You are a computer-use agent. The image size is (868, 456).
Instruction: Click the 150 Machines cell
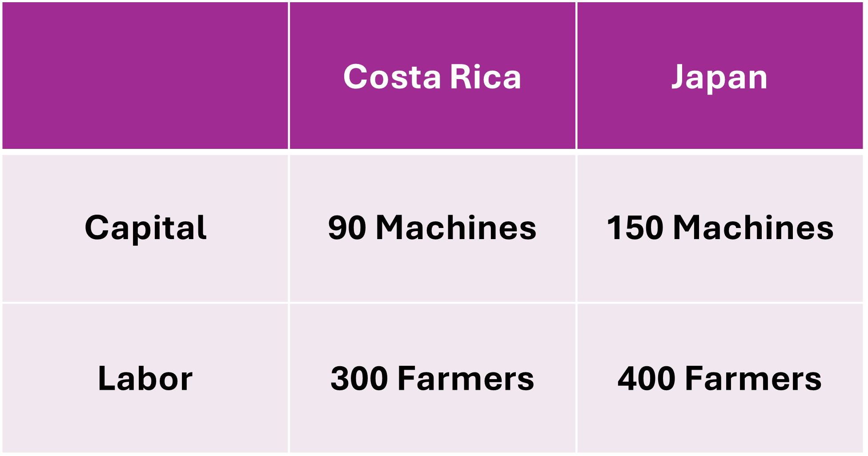tap(720, 228)
